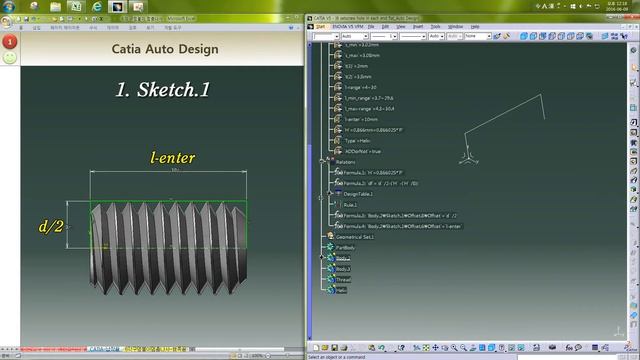The image size is (640, 360).
Task: Click the What's This help icon
Action: point(401,348)
